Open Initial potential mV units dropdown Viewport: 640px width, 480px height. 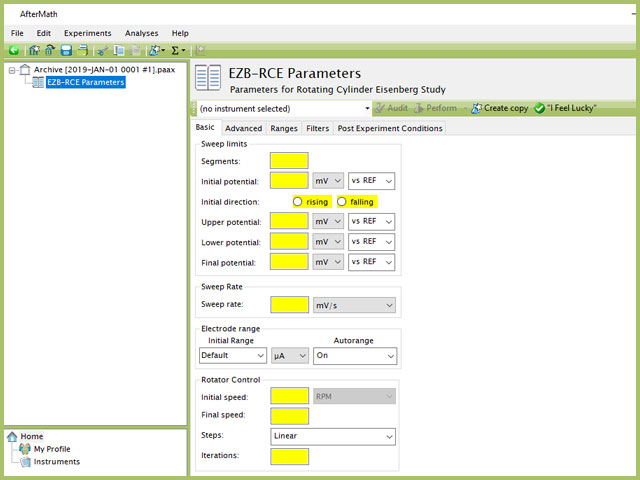click(x=328, y=180)
